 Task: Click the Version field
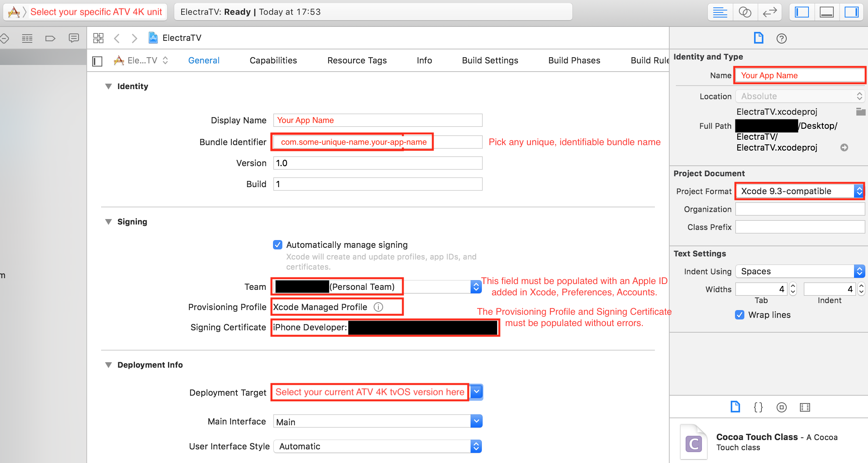point(378,163)
